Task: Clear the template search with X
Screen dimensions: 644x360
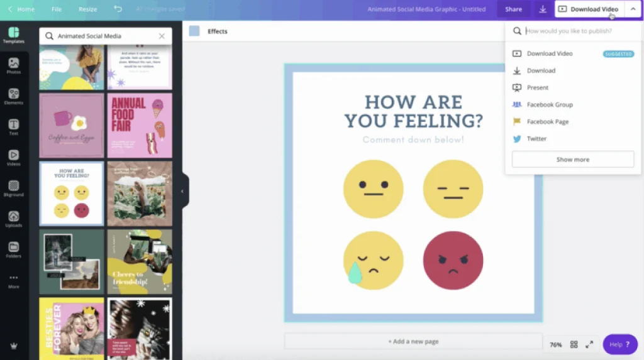Action: pos(162,36)
